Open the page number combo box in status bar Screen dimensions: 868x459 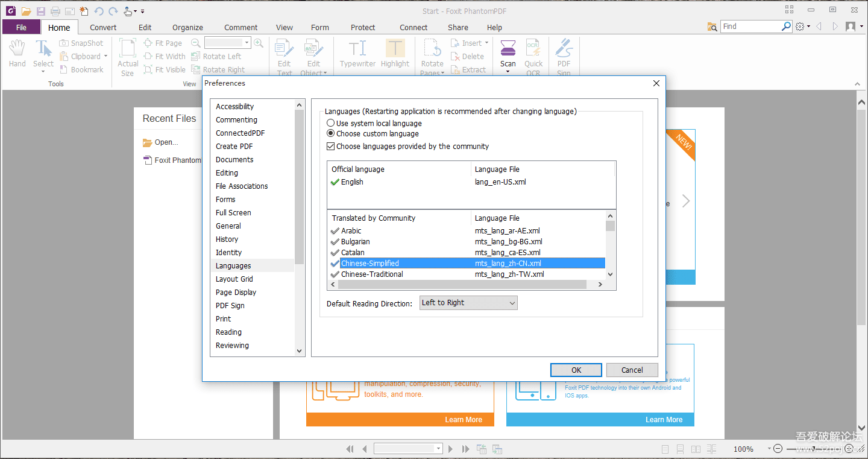pyautogui.click(x=408, y=449)
